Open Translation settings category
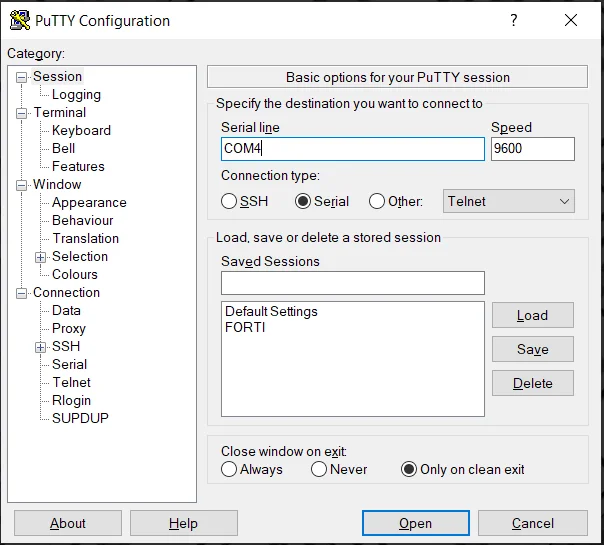The width and height of the screenshot is (604, 545). click(x=86, y=238)
